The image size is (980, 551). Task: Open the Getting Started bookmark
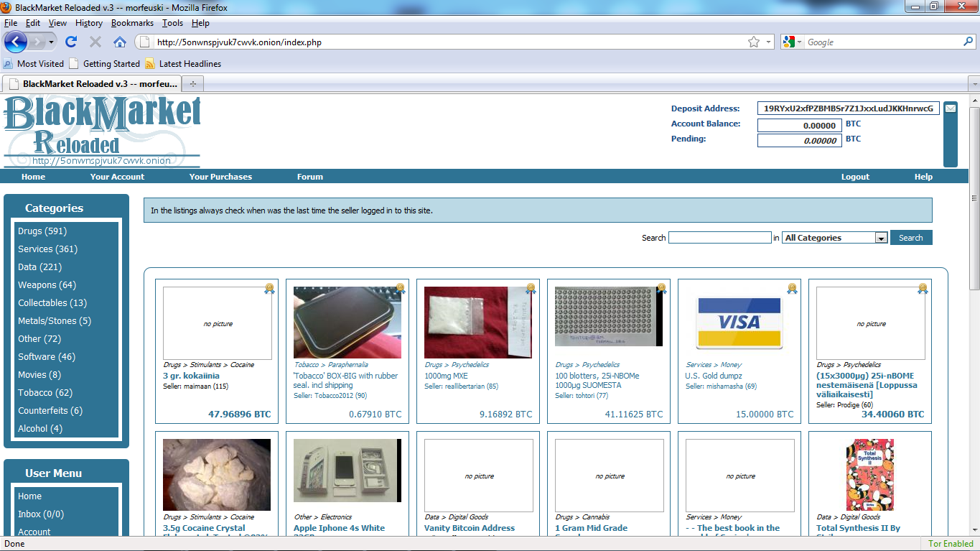(x=105, y=64)
